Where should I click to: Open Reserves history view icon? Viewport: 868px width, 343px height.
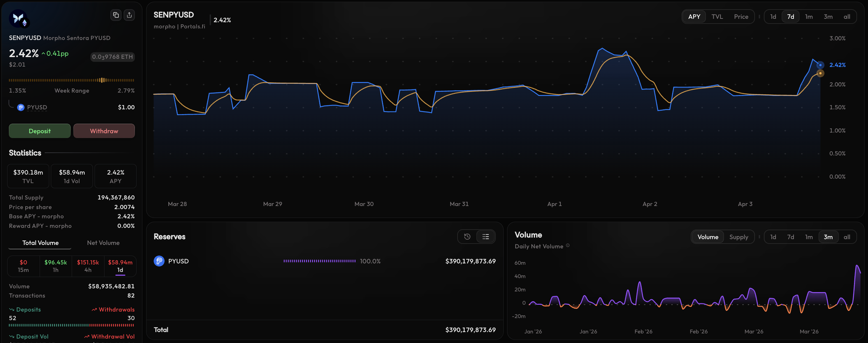tap(467, 237)
